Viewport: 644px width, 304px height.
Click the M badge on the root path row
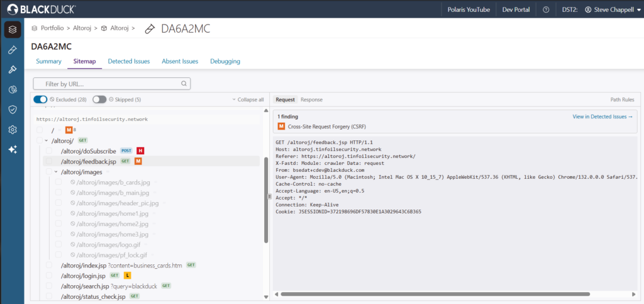pyautogui.click(x=69, y=130)
